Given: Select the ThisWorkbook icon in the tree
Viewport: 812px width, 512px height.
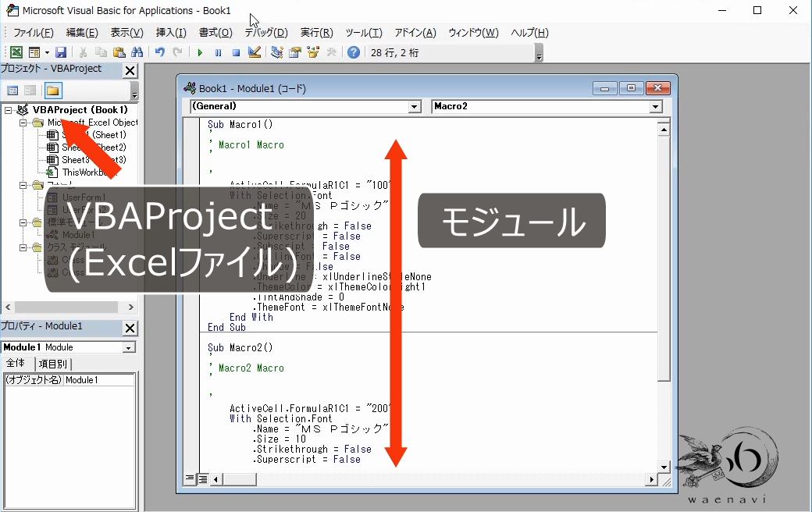Looking at the screenshot, I should tap(52, 172).
